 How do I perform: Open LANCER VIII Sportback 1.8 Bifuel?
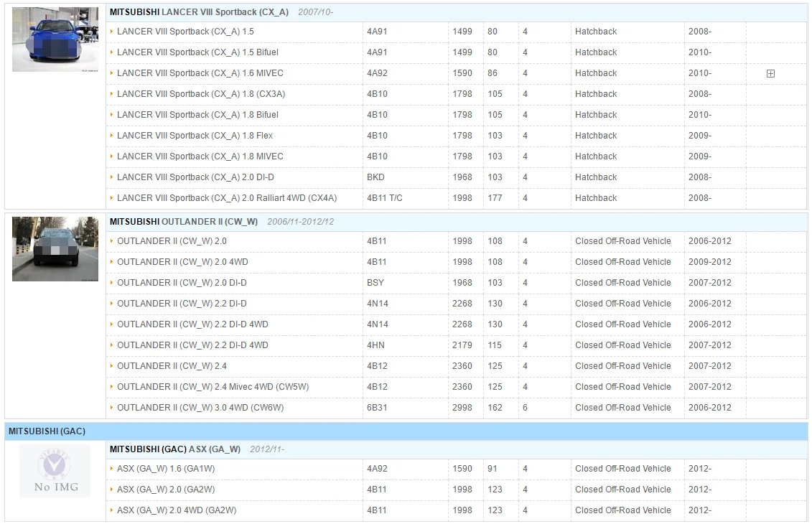click(198, 114)
